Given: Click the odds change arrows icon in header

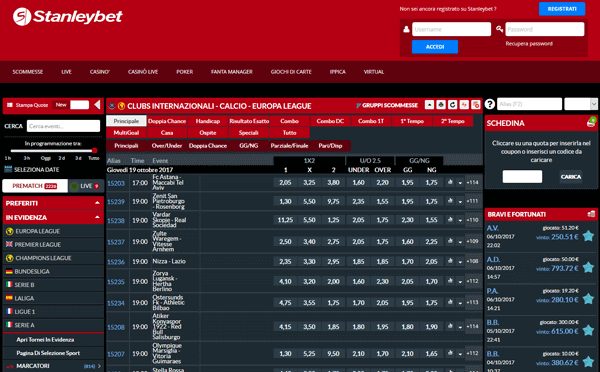Looking at the screenshot, I should pyautogui.click(x=464, y=105).
